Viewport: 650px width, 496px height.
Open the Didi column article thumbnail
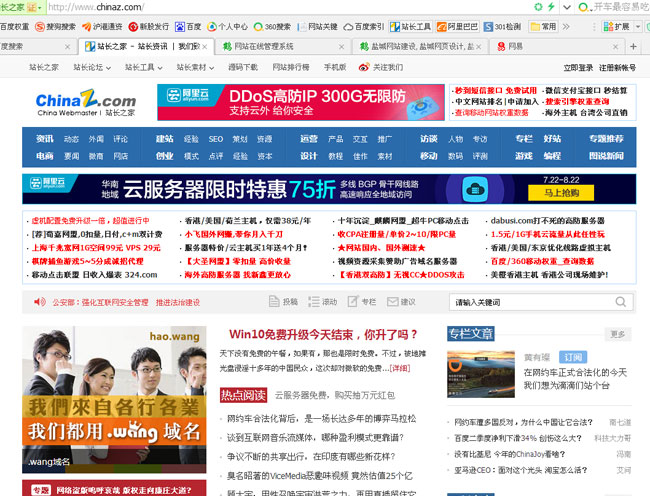pos(481,374)
